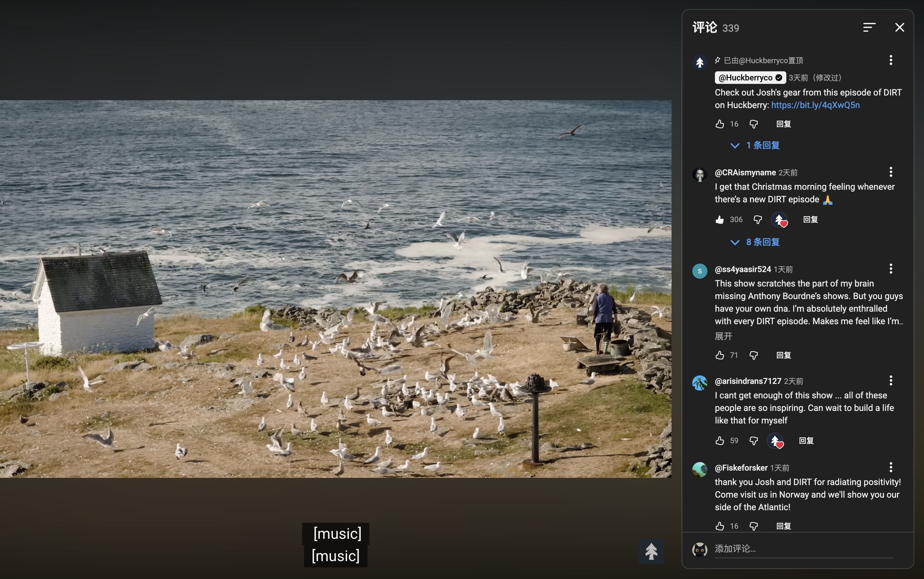Open the bit.ly link in pinned comment

point(815,105)
